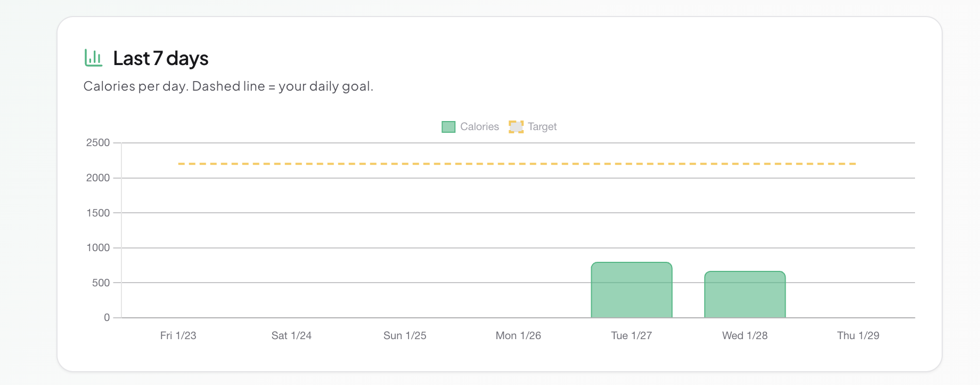Click the Last 7 days heading
This screenshot has width=980, height=385.
coord(160,59)
